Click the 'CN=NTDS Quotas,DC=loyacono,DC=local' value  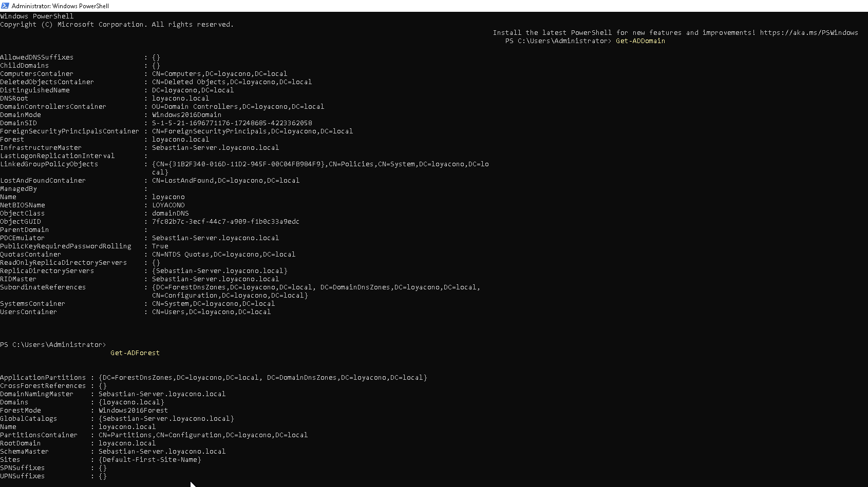223,255
